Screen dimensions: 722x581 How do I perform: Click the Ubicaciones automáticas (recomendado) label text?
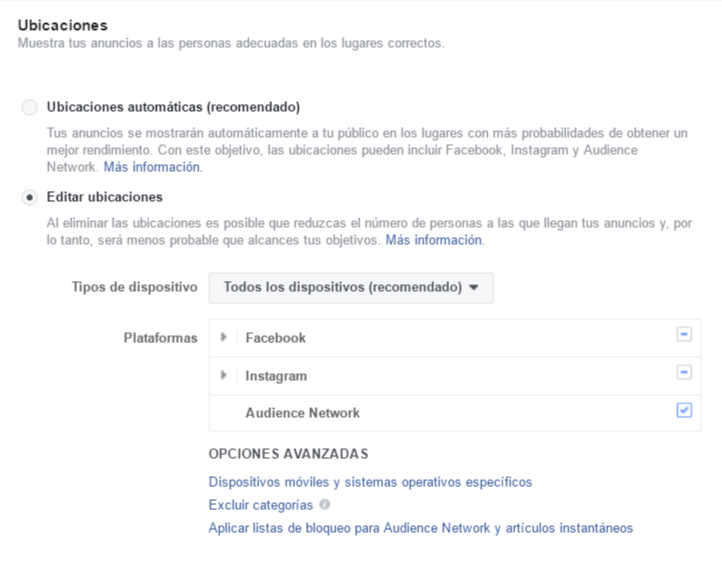click(x=173, y=107)
